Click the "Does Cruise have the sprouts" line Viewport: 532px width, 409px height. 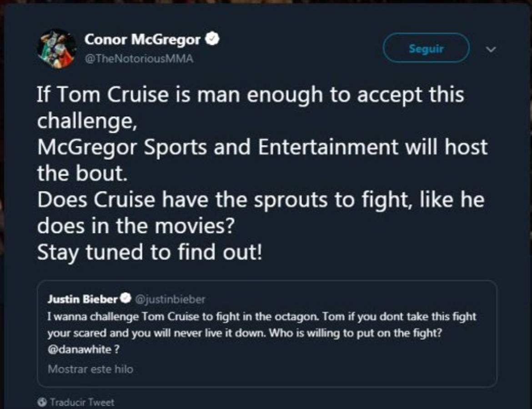pos(260,200)
